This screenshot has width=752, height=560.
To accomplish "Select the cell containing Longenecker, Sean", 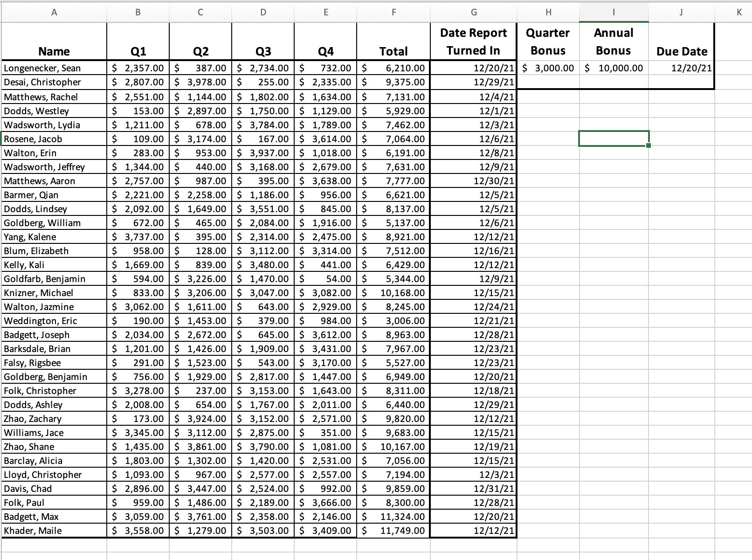I will click(54, 68).
